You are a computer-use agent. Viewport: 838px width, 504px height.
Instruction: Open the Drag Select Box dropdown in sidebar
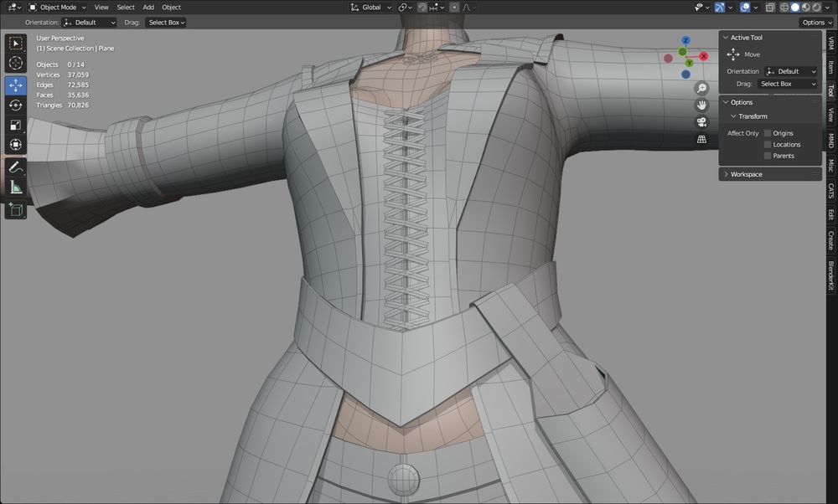coord(787,84)
